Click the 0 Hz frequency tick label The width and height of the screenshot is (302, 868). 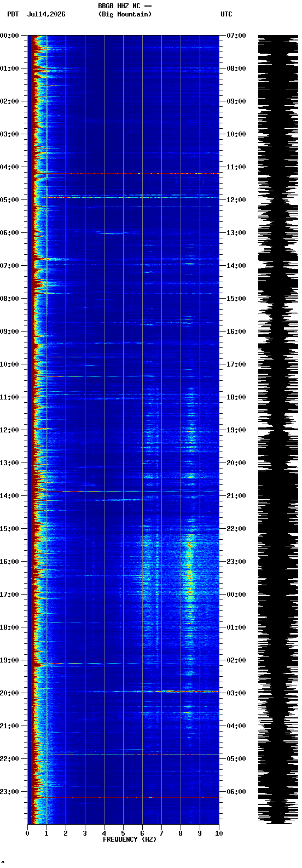[27, 833]
